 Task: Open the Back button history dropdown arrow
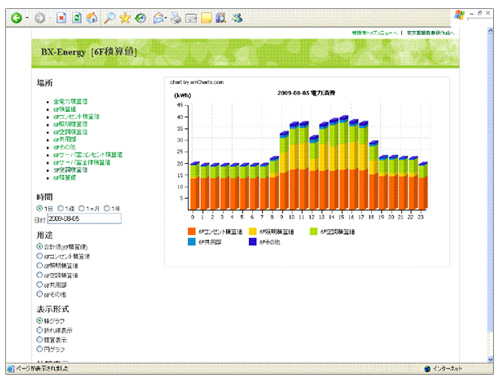[x=27, y=18]
